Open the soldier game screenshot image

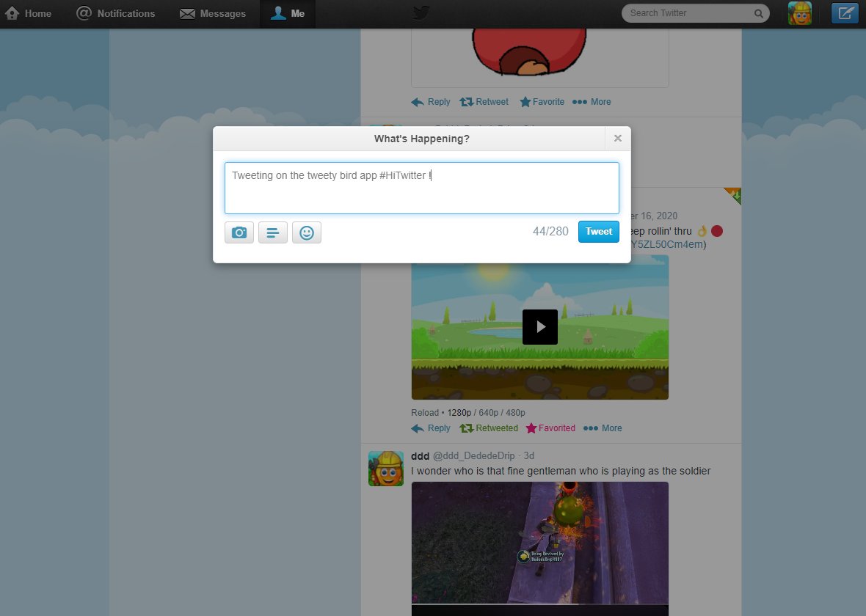pos(540,549)
